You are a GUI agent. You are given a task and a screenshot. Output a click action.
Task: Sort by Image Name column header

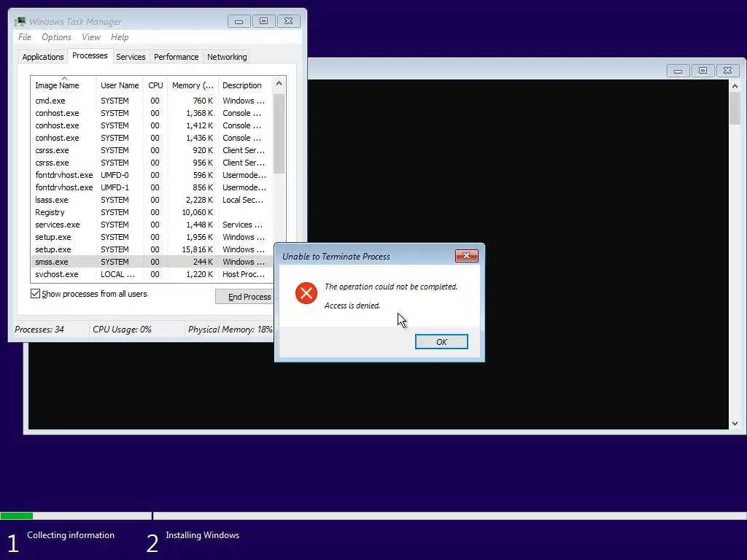pos(63,85)
